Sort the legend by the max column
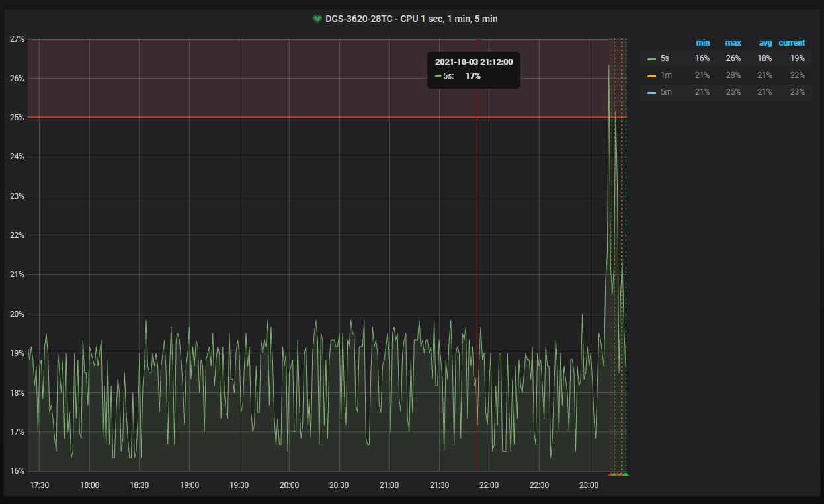 pyautogui.click(x=733, y=43)
